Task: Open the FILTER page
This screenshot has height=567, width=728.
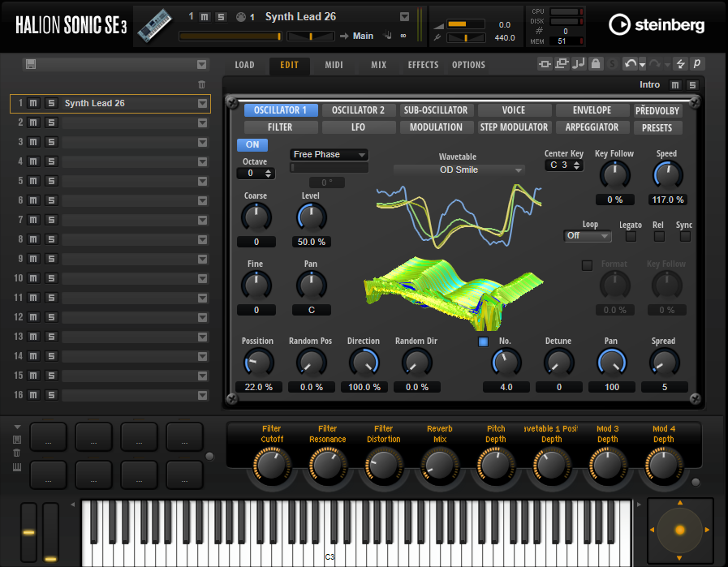Action: click(x=280, y=127)
